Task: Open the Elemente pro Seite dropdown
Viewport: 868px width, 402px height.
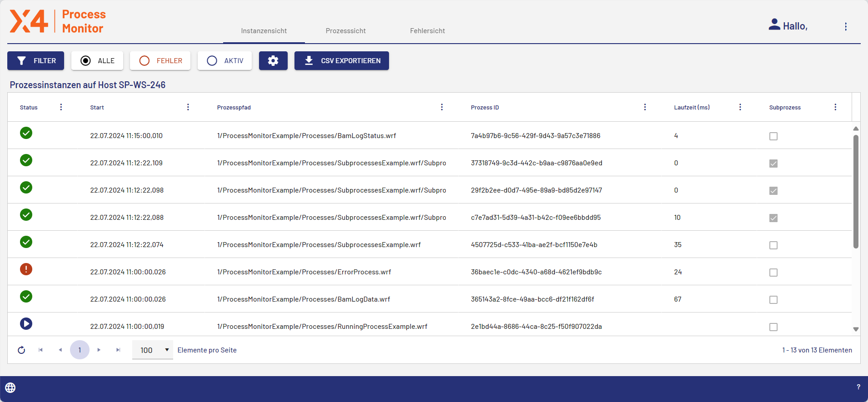Action: point(153,350)
